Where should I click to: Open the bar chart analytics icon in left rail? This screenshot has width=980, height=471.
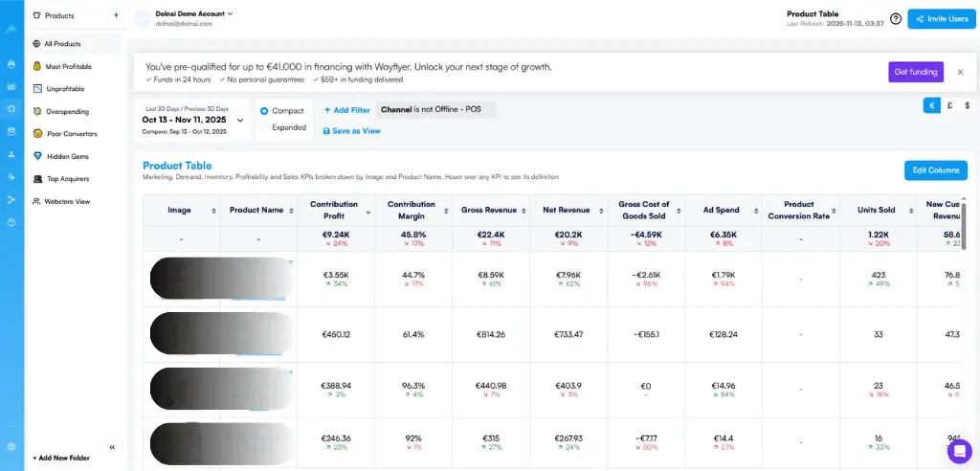pos(11,86)
